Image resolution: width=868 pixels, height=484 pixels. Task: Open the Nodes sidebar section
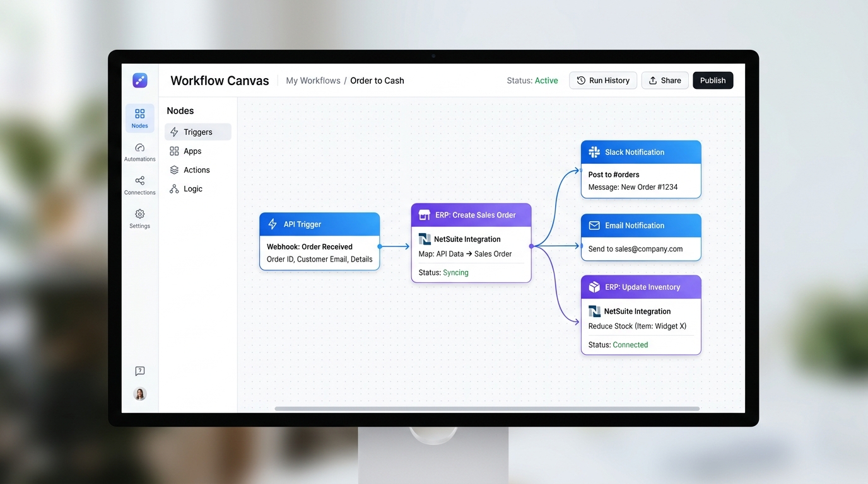(139, 118)
